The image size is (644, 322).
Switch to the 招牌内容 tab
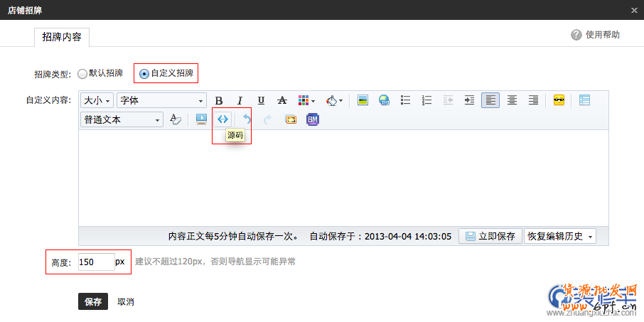[x=61, y=37]
